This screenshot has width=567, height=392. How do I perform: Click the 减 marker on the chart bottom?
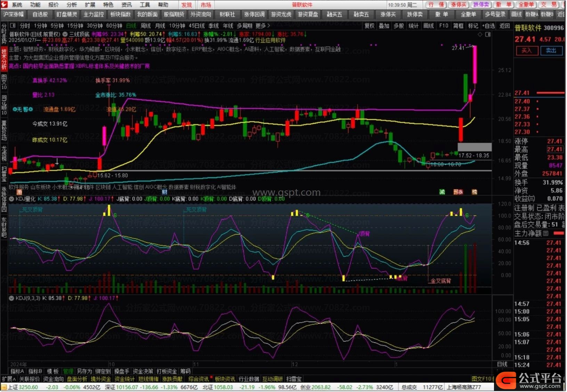coord(442,192)
